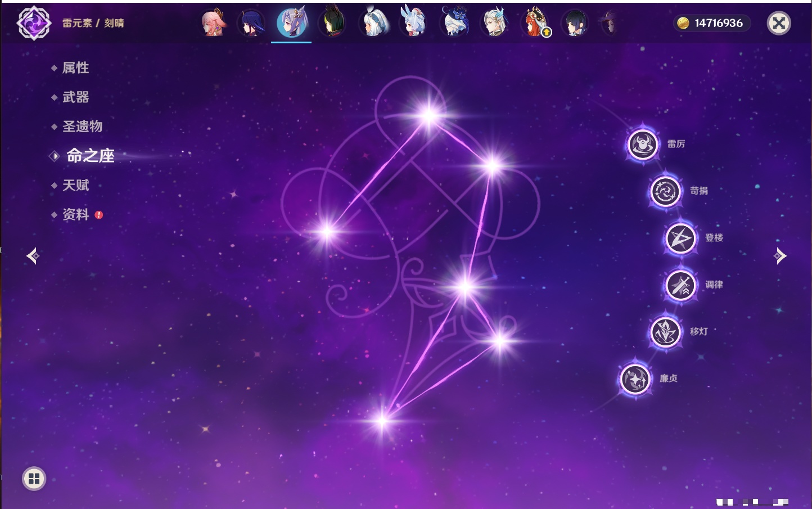This screenshot has height=509, width=812.
Task: Open the grid menu button at bottom left
Action: click(x=34, y=479)
